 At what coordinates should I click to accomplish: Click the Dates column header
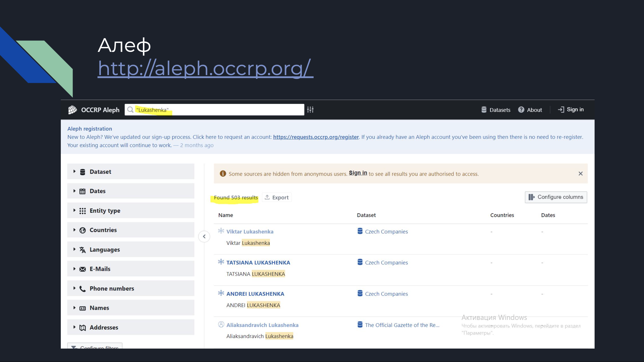[x=548, y=215]
